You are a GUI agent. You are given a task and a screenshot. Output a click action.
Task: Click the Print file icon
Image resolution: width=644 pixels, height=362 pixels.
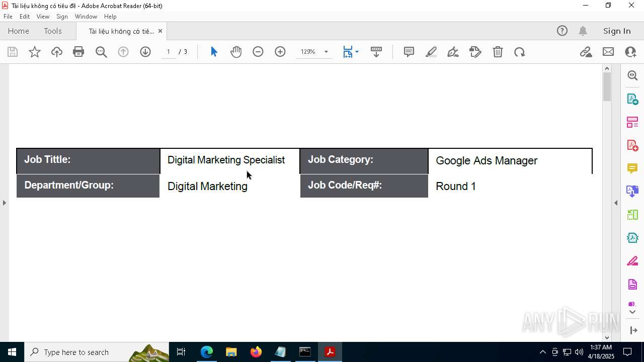(x=78, y=52)
